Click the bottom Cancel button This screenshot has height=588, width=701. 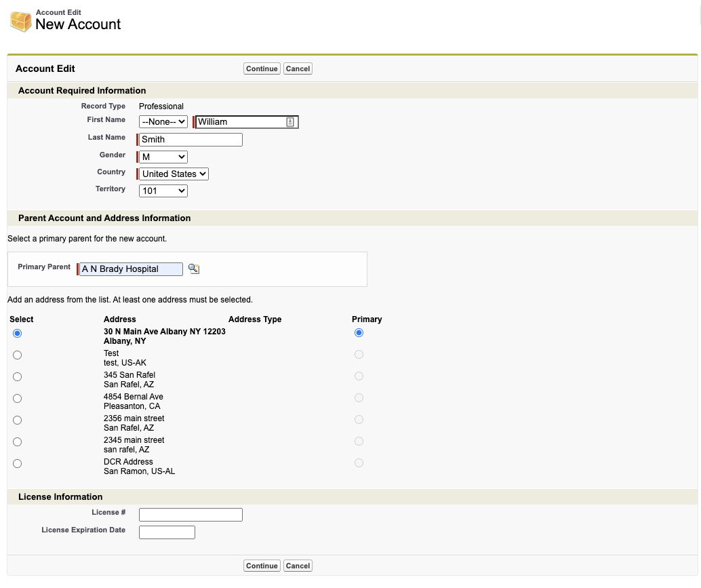298,566
